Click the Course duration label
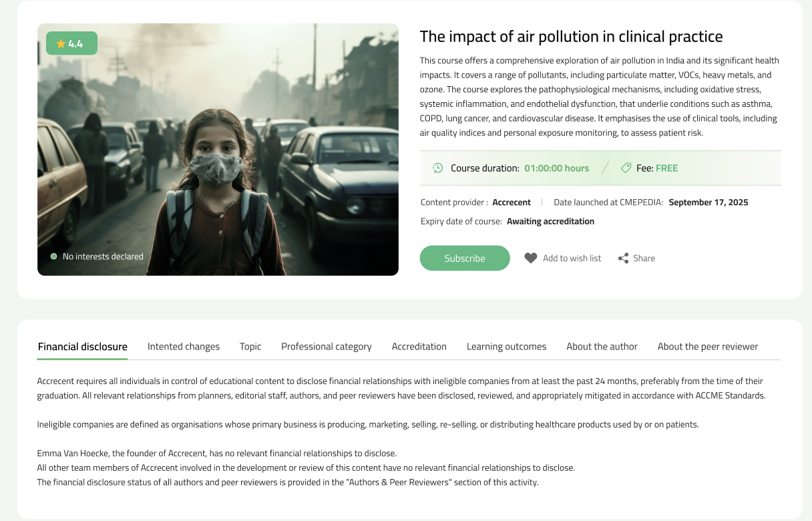The image size is (812, 521). tap(485, 168)
